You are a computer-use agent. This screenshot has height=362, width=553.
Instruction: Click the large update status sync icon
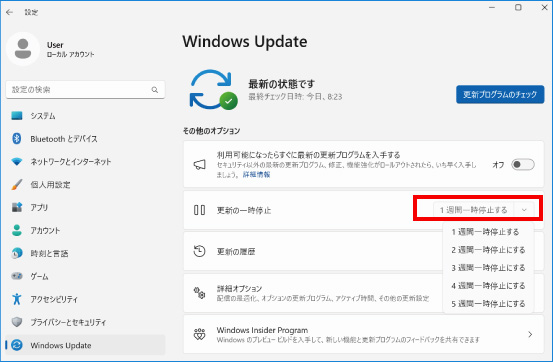213,90
